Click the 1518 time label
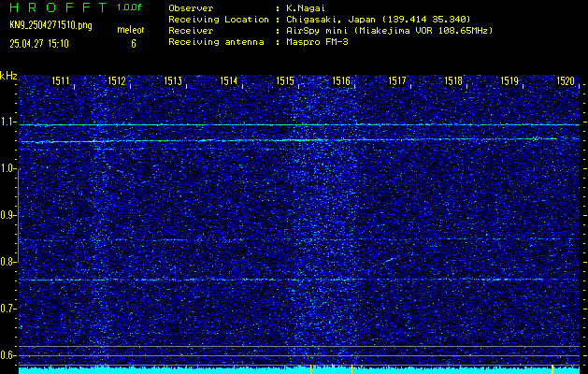Screen dimensions: 588x374 point(453,80)
